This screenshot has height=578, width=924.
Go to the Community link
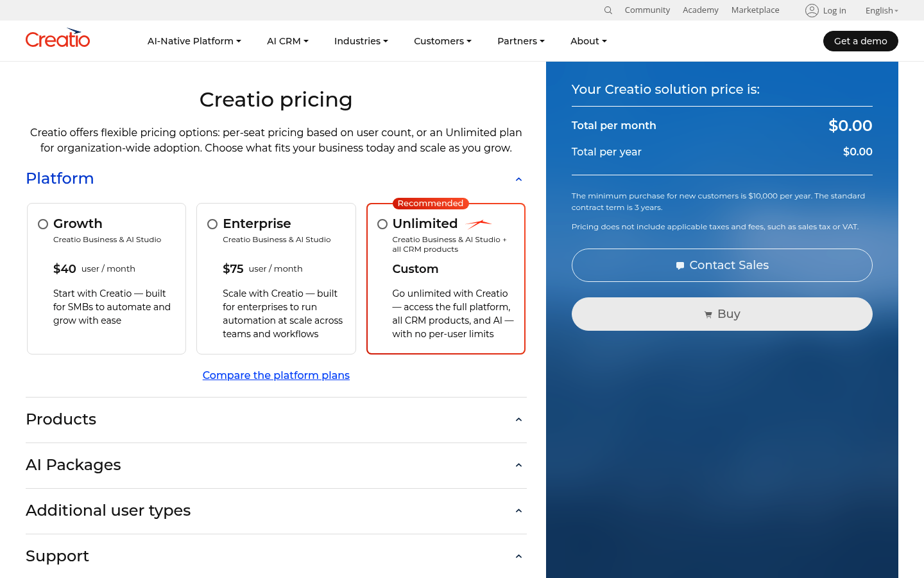point(647,10)
